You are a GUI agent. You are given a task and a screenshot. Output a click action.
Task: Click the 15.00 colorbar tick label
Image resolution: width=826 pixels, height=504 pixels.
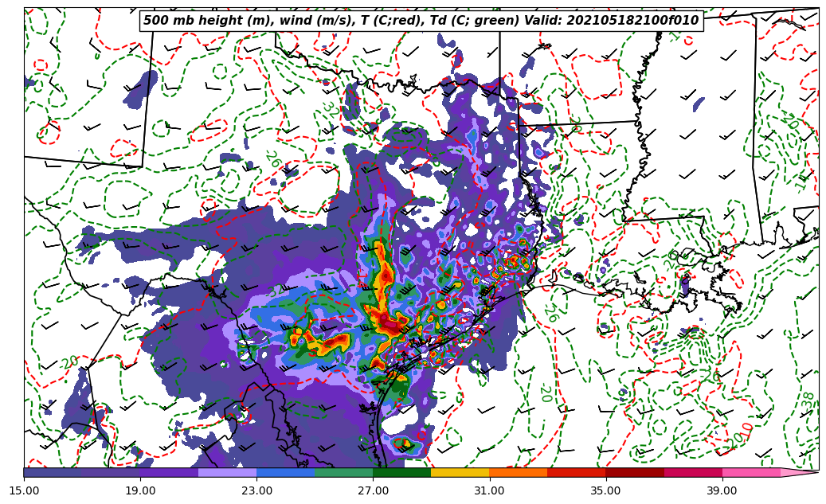[x=24, y=490]
